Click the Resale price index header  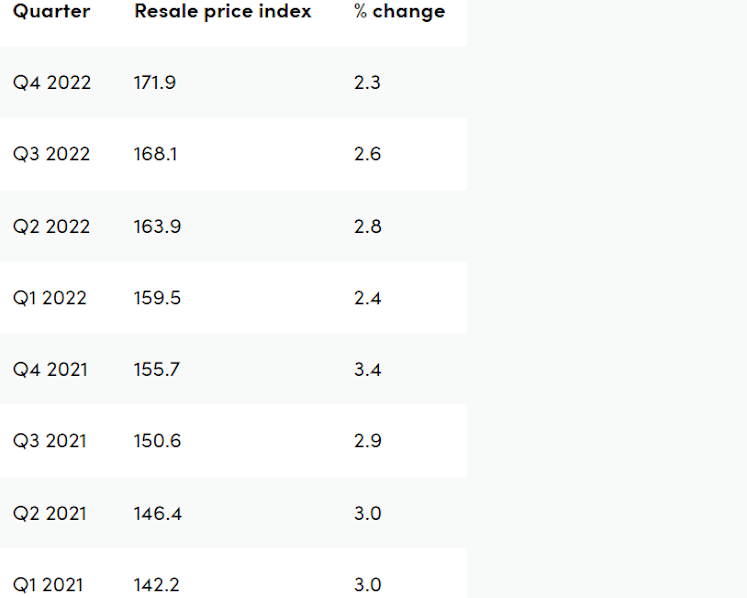pos(222,11)
